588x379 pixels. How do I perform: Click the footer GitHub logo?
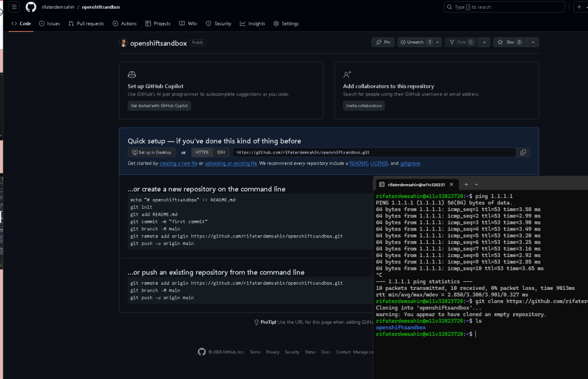202,352
